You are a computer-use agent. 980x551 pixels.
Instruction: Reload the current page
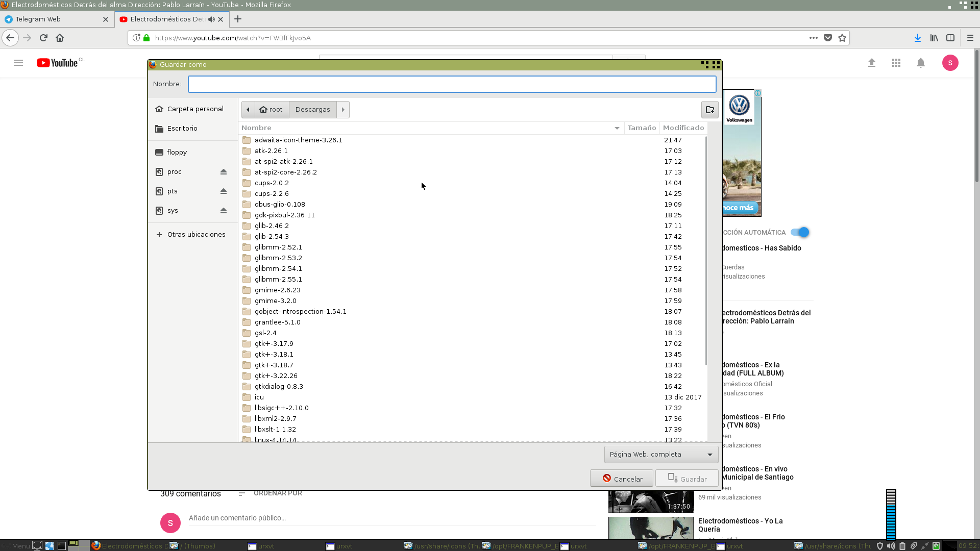(x=43, y=38)
